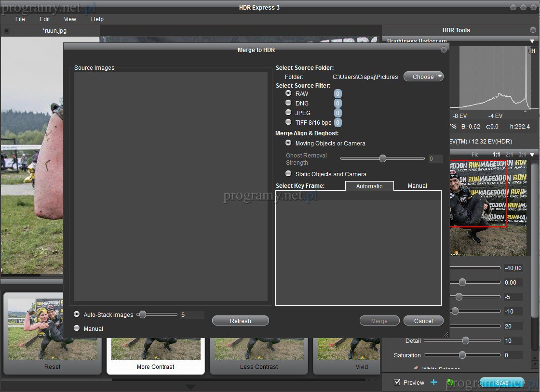Close the HDR Tools panel
The width and height of the screenshot is (540, 392).
click(533, 30)
